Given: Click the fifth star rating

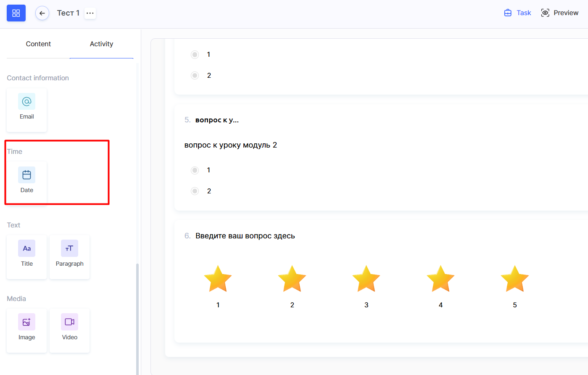Looking at the screenshot, I should (514, 279).
